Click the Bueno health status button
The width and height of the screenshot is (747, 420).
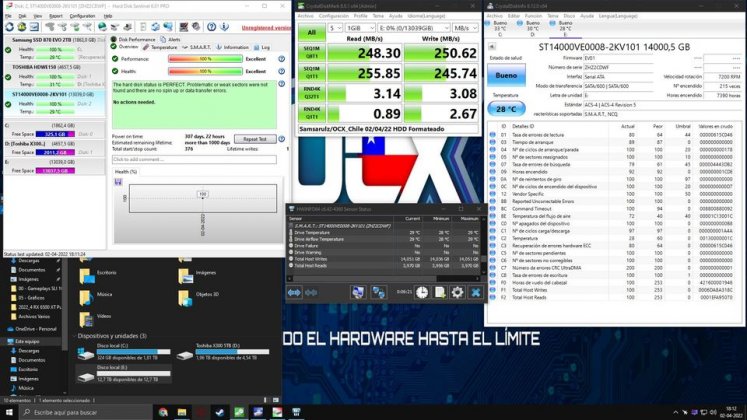(506, 75)
